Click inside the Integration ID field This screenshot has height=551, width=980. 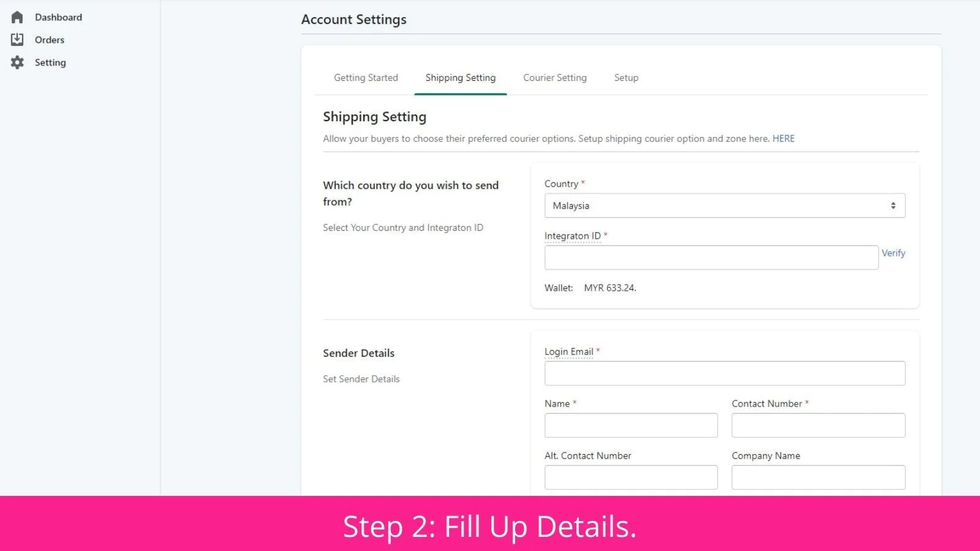(710, 257)
